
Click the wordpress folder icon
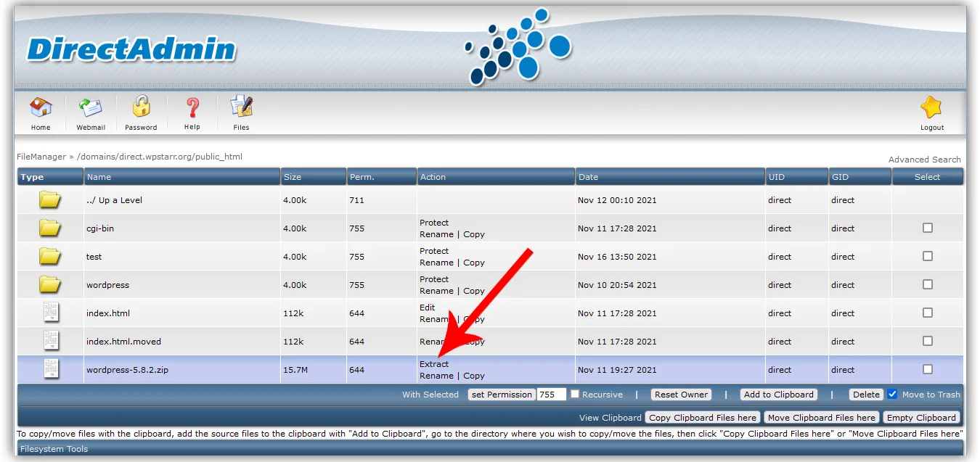pyautogui.click(x=49, y=284)
